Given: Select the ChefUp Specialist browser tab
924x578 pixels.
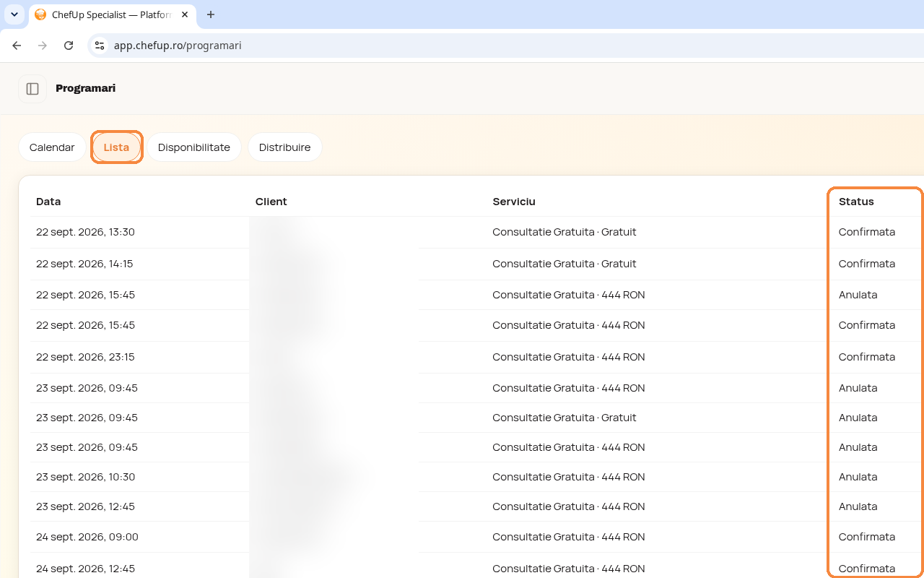Looking at the screenshot, I should pos(112,14).
